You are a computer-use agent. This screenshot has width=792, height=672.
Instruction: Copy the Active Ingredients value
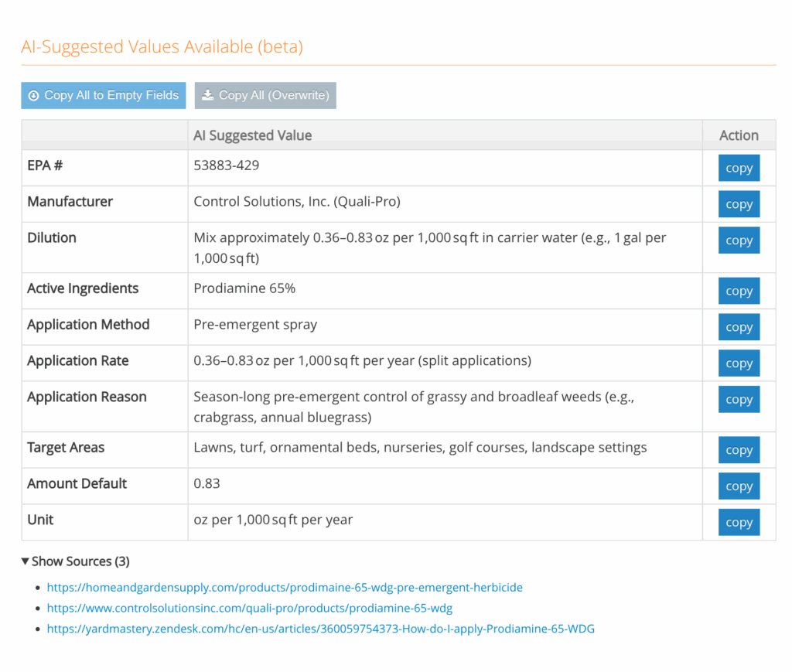pyautogui.click(x=739, y=291)
